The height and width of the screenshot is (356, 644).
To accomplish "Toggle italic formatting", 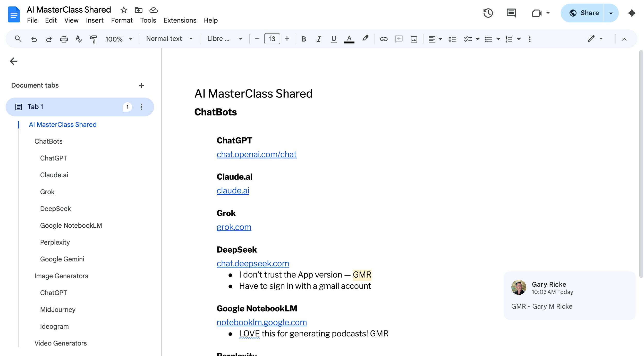I will click(x=319, y=39).
